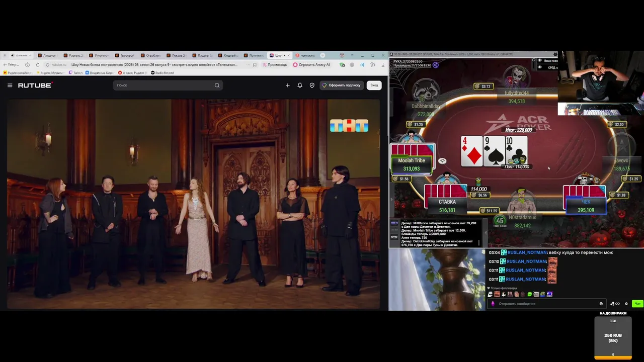Click the browser downloads arrow icon
644x362 pixels.
coord(383,65)
